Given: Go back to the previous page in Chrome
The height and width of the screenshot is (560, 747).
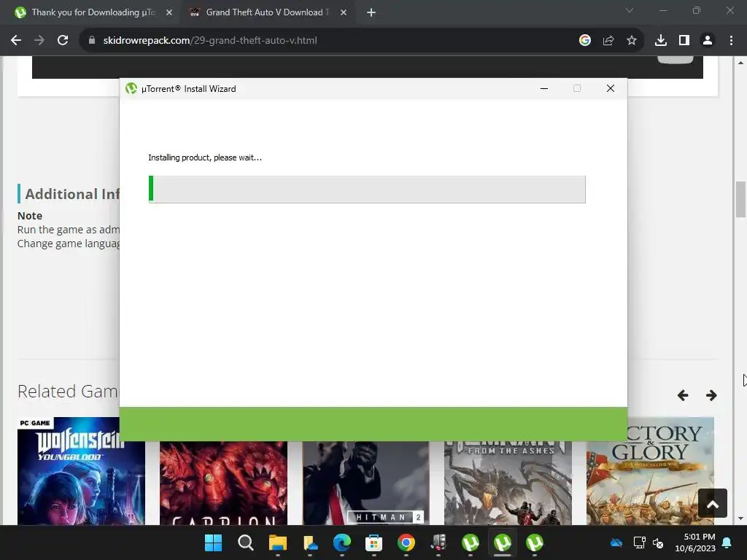Looking at the screenshot, I should pyautogui.click(x=16, y=41).
